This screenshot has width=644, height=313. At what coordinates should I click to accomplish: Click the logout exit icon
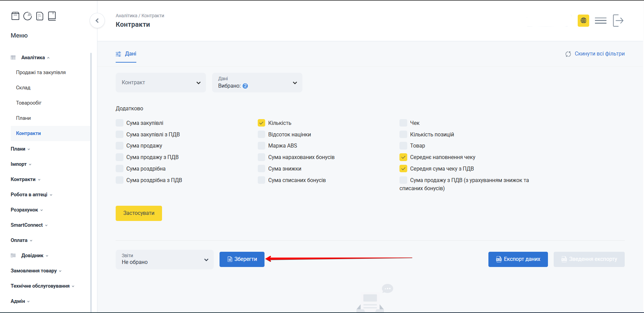(618, 21)
